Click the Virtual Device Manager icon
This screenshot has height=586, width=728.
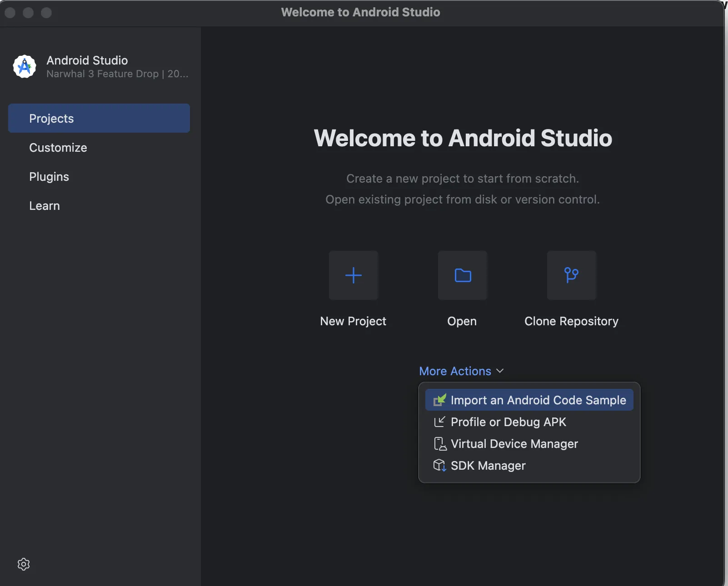[x=439, y=443]
